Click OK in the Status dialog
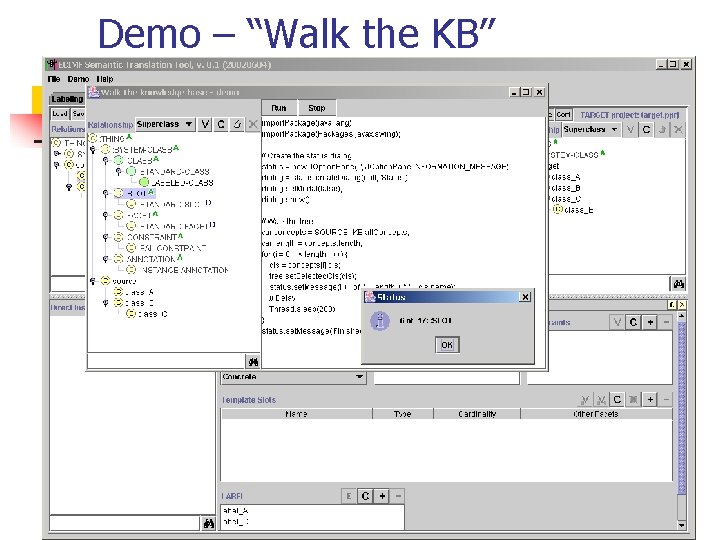 (447, 345)
